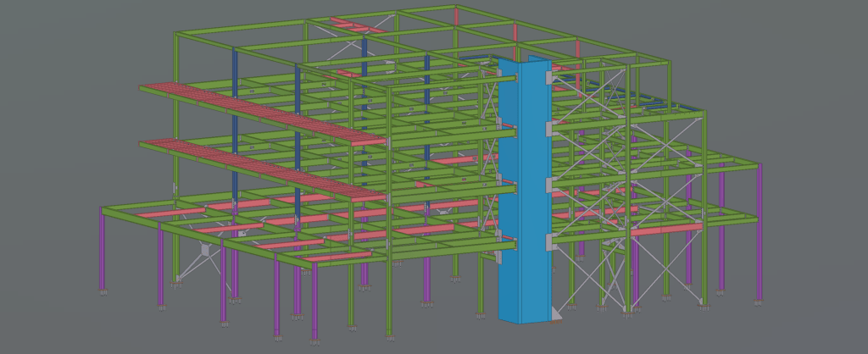Select the green front edge beam of the lowest-left platform
The width and height of the screenshot is (868, 354).
(203, 239)
